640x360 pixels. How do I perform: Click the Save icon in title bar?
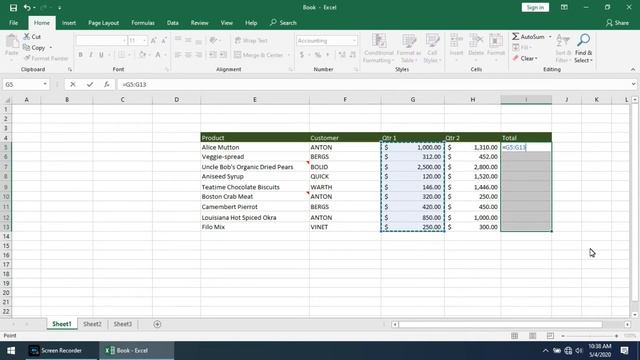pyautogui.click(x=13, y=7)
